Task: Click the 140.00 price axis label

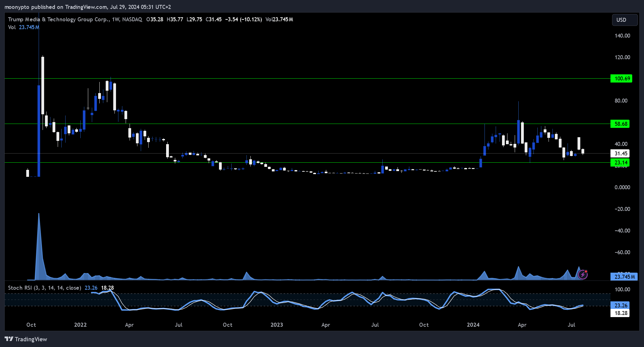Action: click(622, 36)
